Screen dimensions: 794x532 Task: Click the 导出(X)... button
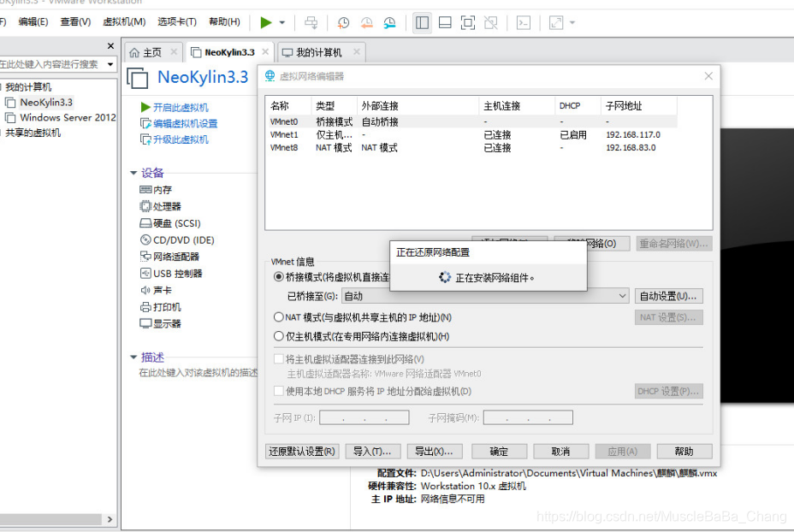pyautogui.click(x=434, y=452)
